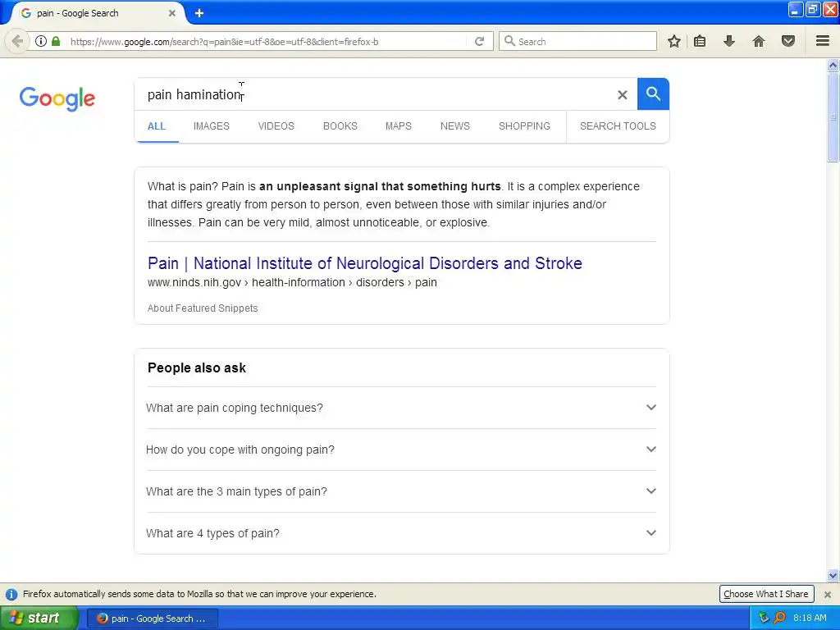The width and height of the screenshot is (840, 630).
Task: Open SEARCH TOOLS options
Action: point(618,126)
